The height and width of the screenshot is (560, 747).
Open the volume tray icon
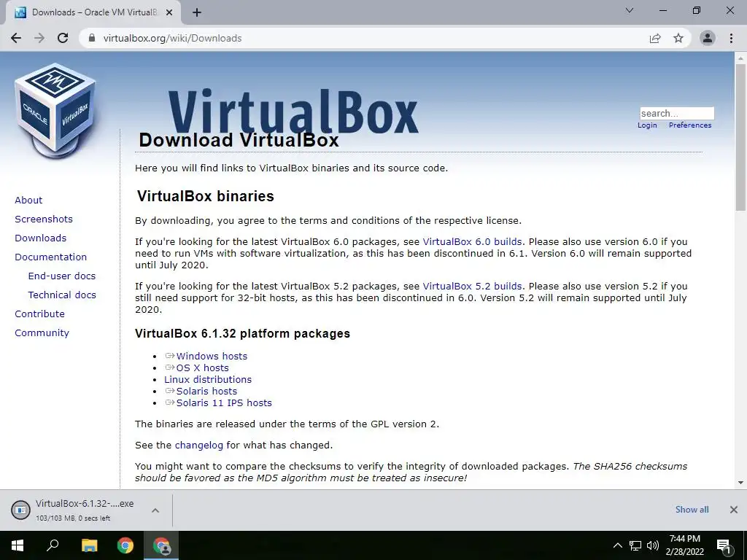[x=653, y=545]
